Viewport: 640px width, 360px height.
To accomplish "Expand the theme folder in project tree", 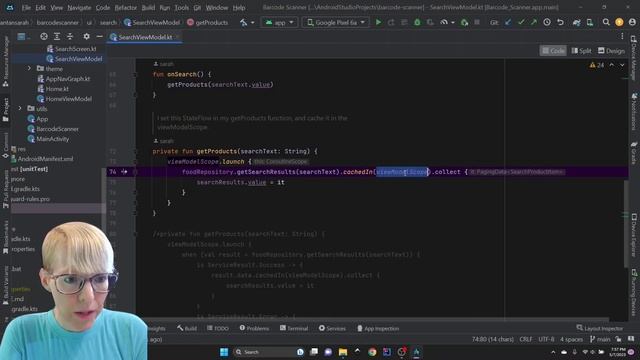I will click(x=29, y=69).
